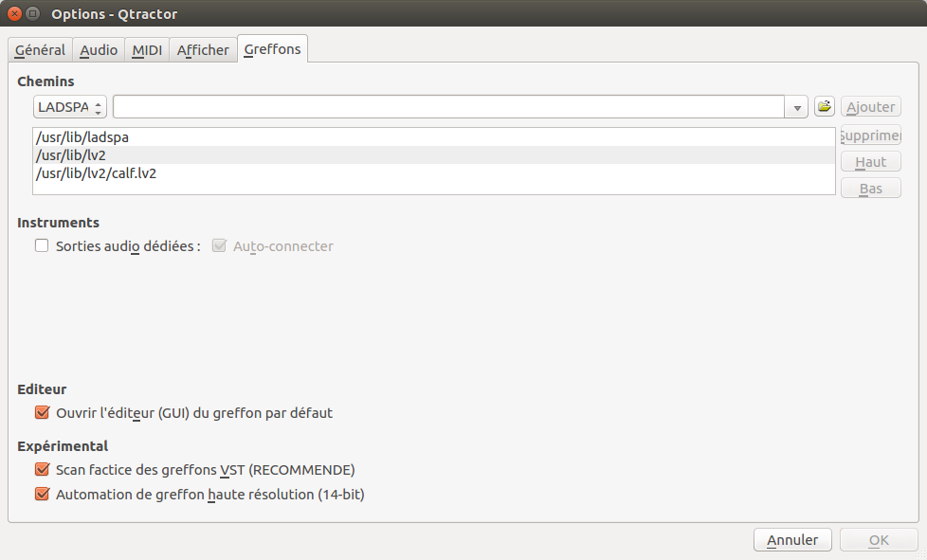This screenshot has width=927, height=560.
Task: Enable dedicated audio outputs checkbox
Action: (42, 246)
